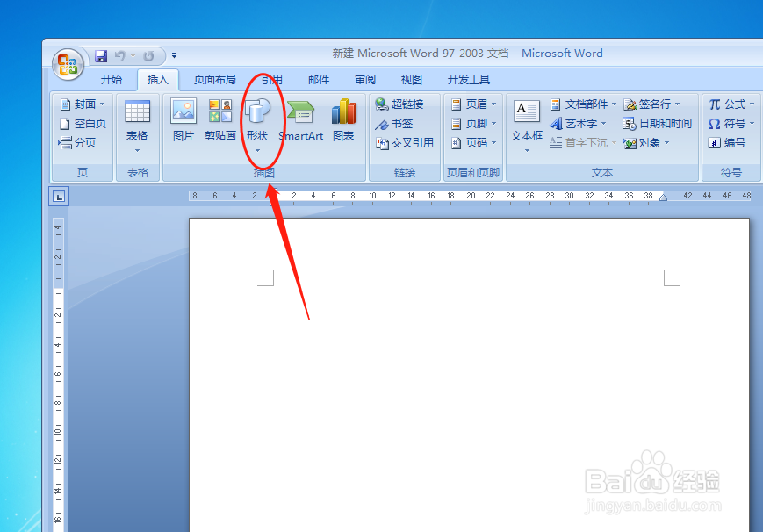Insert a 空白页 blank page
763x532 pixels.
(x=83, y=123)
